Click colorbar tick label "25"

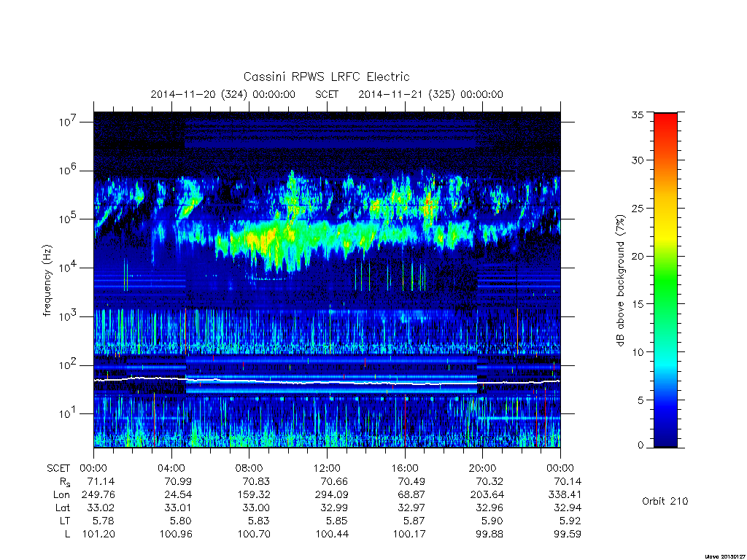coord(638,209)
